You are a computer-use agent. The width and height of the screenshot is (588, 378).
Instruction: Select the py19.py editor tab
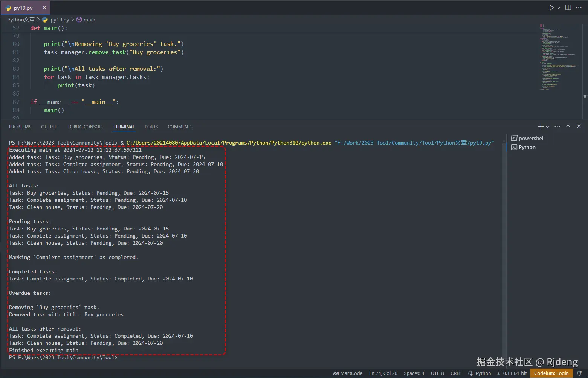(25, 8)
